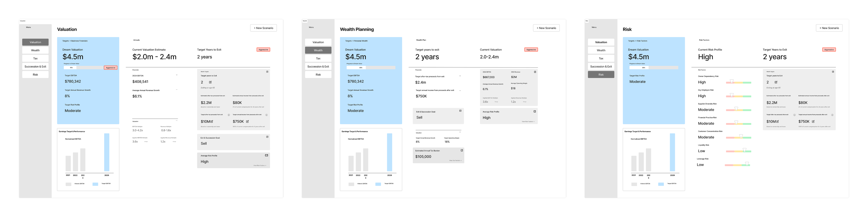Click the 2029 target EBITDA bar on Valuation screen
This screenshot has width=868, height=217.
click(x=106, y=152)
